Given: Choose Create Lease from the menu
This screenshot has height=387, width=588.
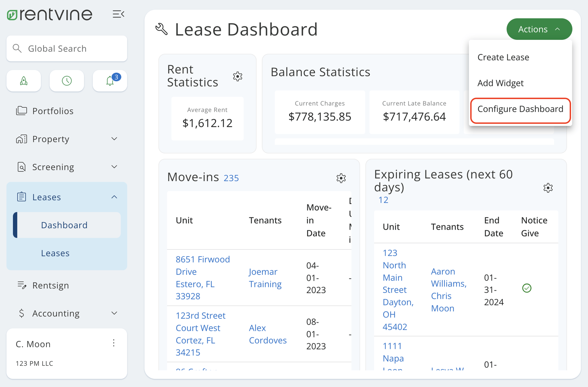Looking at the screenshot, I should point(503,57).
